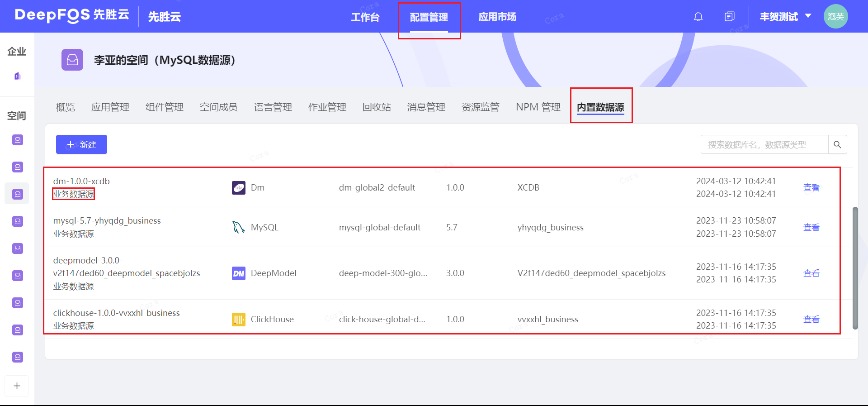Click the 先胜云 text in header
This screenshot has width=868, height=406.
tap(165, 17)
